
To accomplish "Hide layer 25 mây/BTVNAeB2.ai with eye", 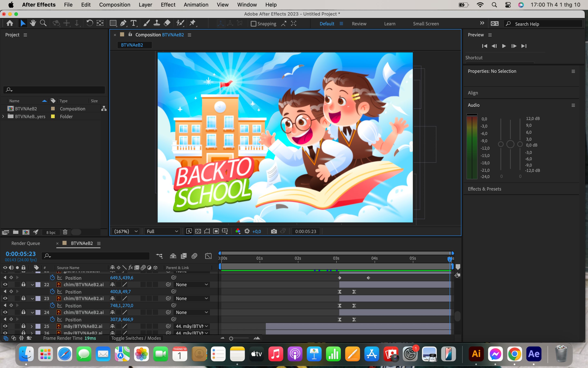I will (x=5, y=326).
